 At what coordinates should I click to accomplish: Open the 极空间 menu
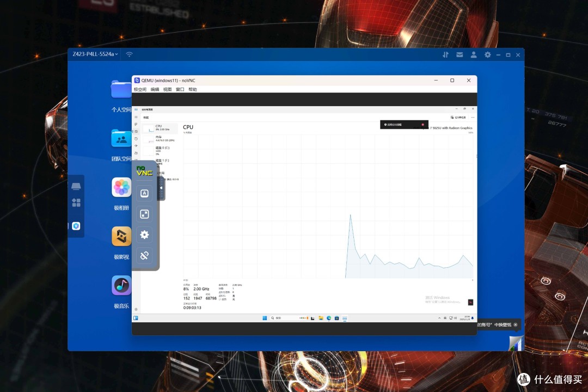(140, 89)
